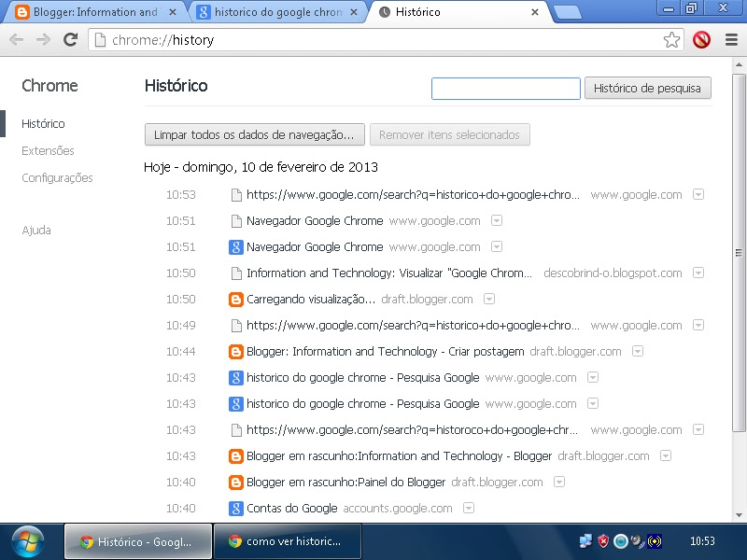Click the round blue tray icon
The height and width of the screenshot is (560, 747).
click(620, 541)
